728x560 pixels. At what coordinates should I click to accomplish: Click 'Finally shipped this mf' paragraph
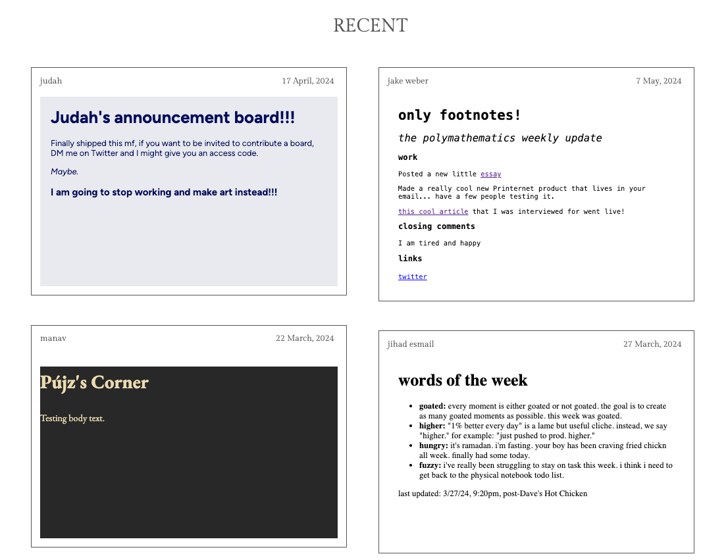[x=182, y=148]
